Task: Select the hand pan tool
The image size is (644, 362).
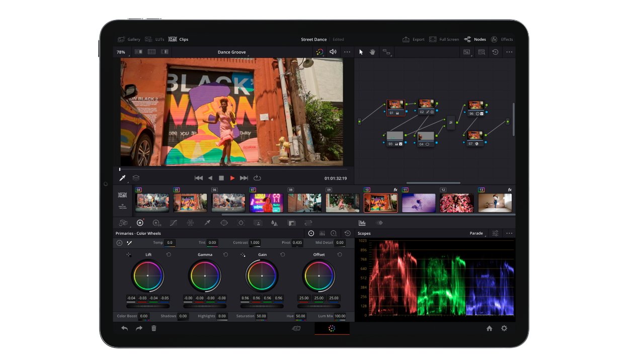Action: (x=372, y=52)
